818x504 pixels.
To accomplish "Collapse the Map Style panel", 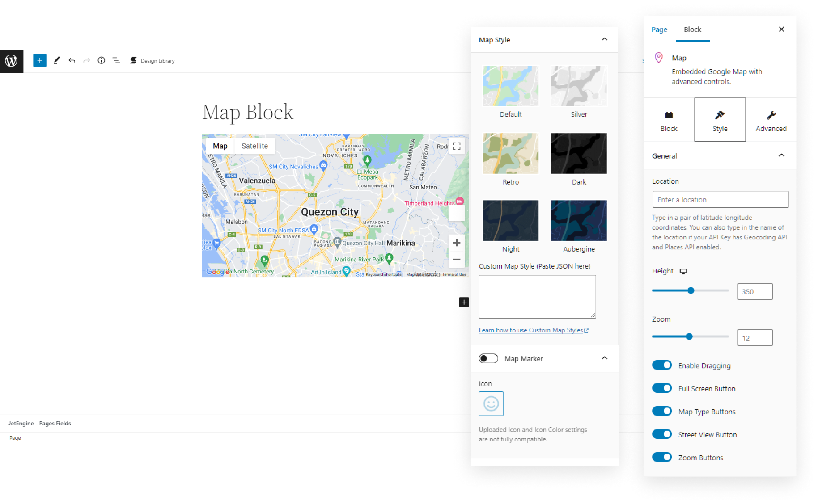I will (604, 39).
